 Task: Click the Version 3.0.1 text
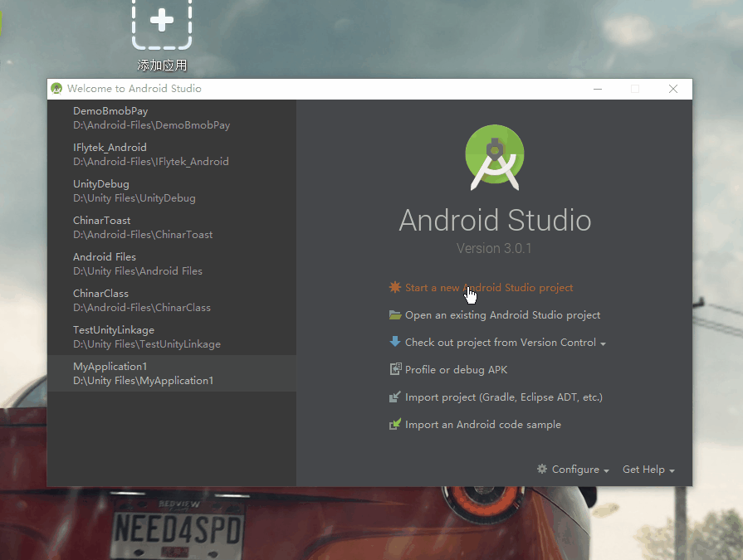494,248
